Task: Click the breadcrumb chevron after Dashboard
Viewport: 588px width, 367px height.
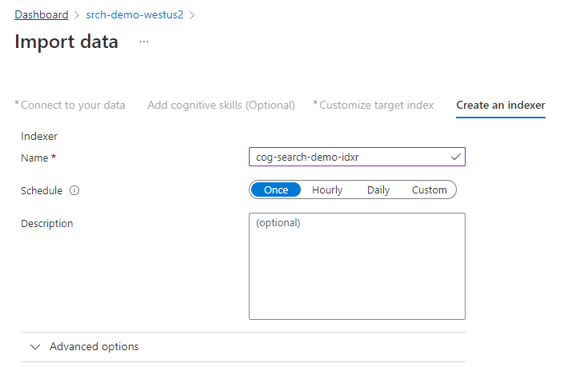Action: click(75, 15)
